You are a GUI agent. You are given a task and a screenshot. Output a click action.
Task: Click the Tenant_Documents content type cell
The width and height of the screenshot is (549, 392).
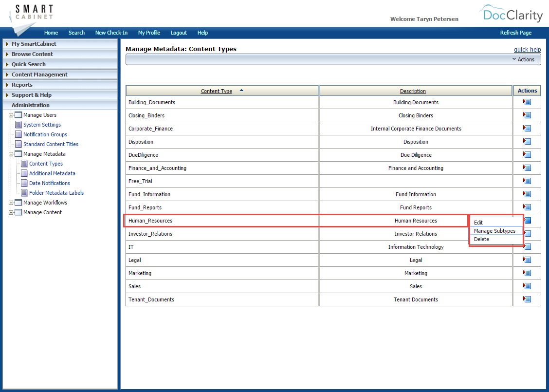click(222, 299)
